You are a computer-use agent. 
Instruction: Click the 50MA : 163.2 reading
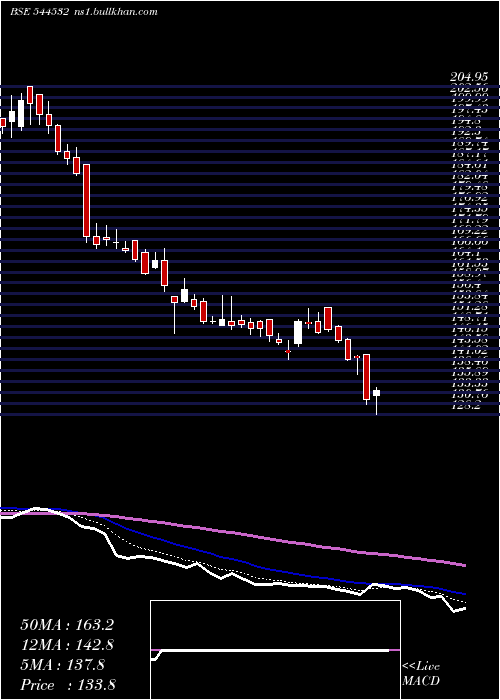click(x=67, y=625)
